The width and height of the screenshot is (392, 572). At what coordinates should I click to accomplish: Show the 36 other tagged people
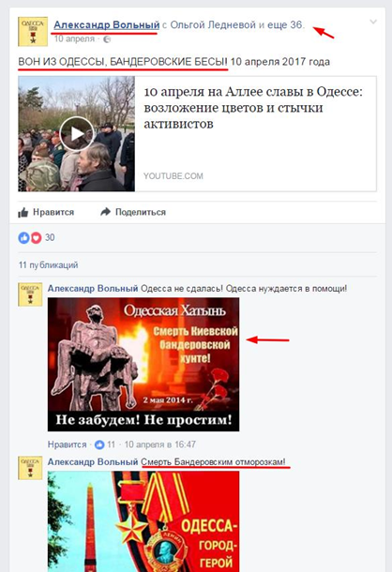285,25
